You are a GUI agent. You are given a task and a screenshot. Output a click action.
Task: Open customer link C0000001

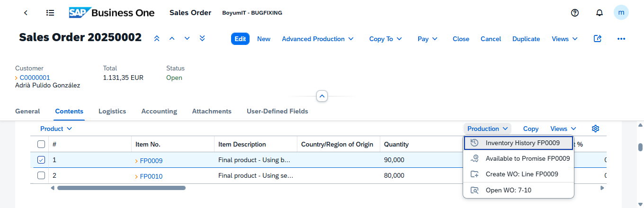[x=35, y=78]
